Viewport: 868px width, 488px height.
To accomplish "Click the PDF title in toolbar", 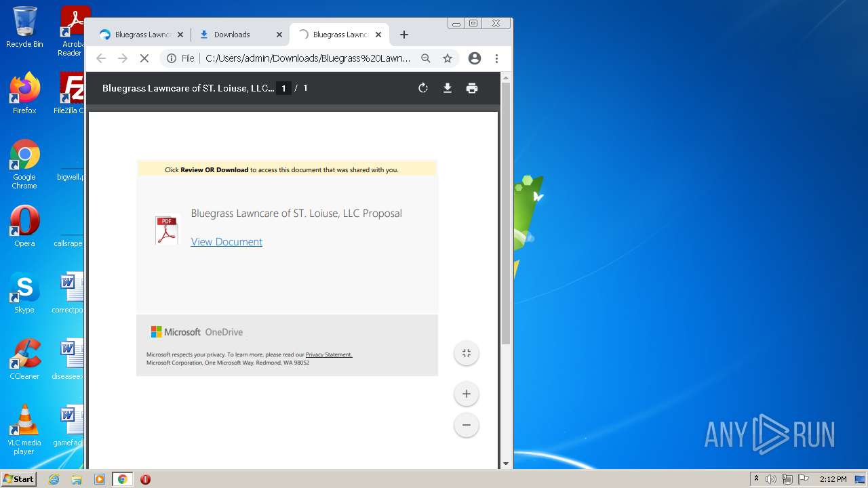I will point(188,88).
